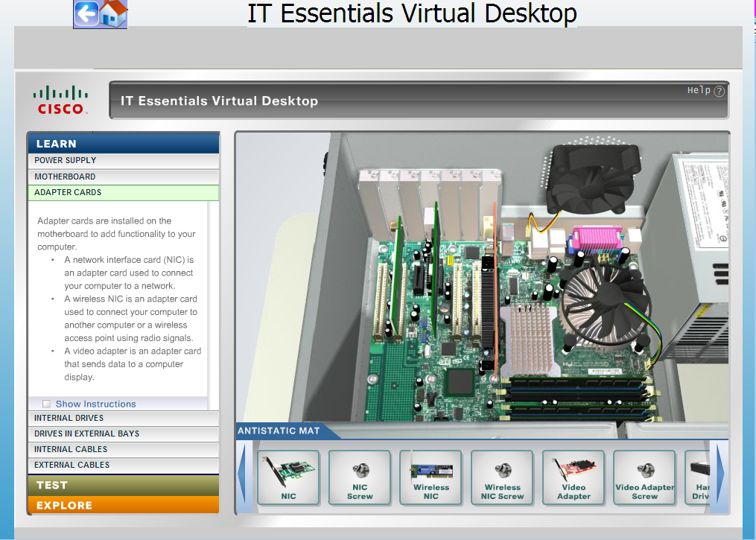Screen dimensions: 756x540
Task: Pick the NIC Screw item
Action: [x=360, y=477]
